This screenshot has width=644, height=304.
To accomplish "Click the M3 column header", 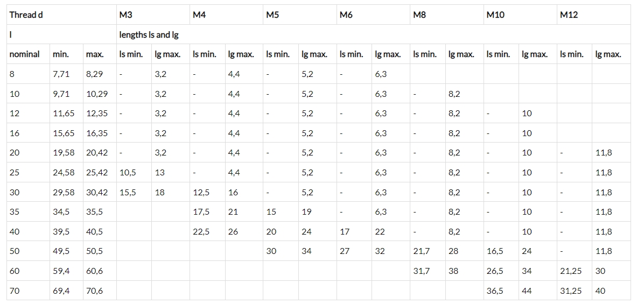I will point(153,15).
